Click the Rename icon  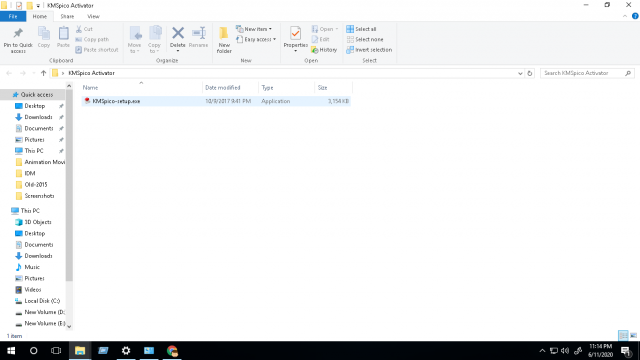tap(199, 33)
